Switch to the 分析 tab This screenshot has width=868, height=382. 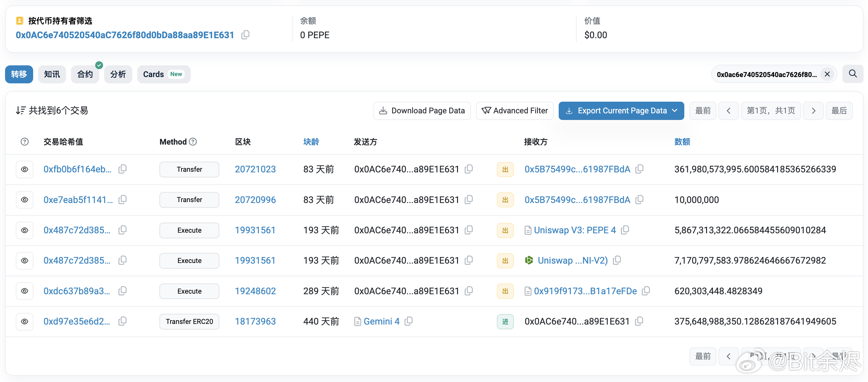(x=118, y=74)
